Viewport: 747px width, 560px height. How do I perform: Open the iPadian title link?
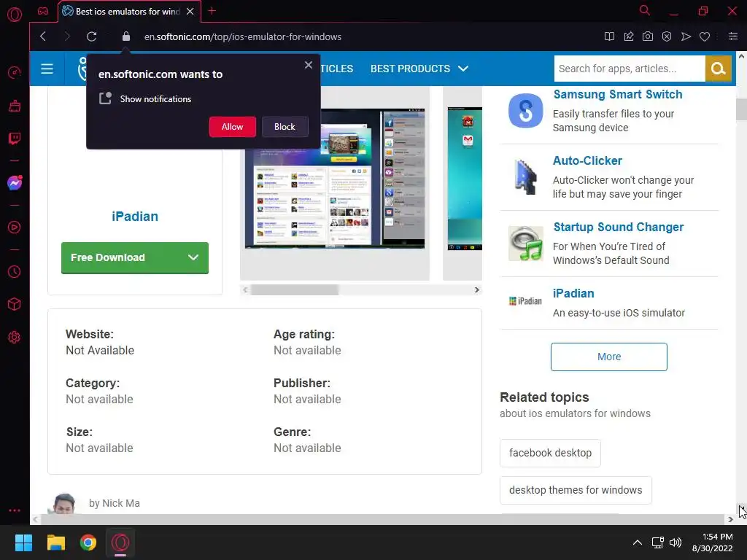(135, 216)
